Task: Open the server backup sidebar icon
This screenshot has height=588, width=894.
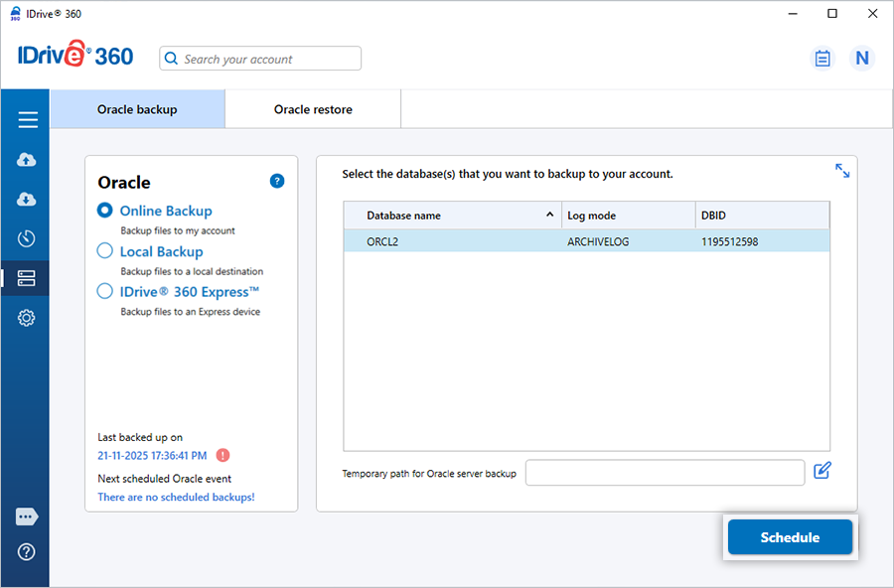Action: (27, 278)
